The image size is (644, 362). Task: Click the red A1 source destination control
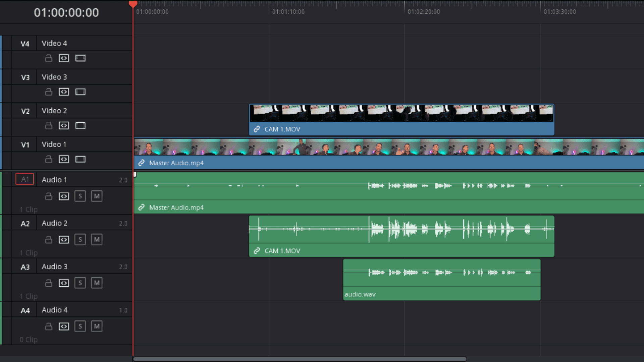coord(25,179)
